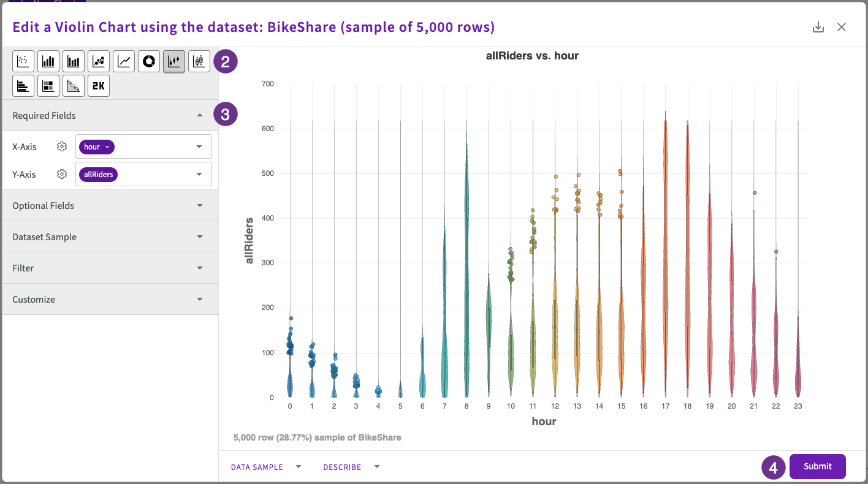The width and height of the screenshot is (868, 484).
Task: Click the hour x-axis label
Action: point(544,422)
